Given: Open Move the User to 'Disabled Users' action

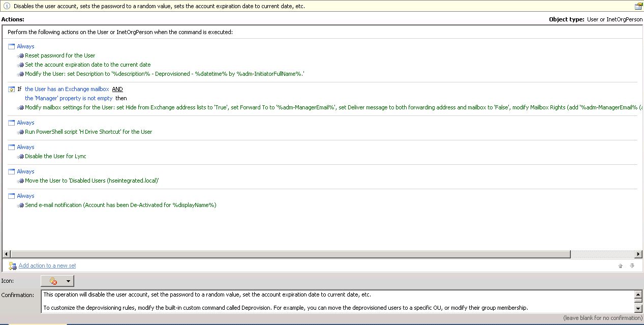Looking at the screenshot, I should coord(92,181).
